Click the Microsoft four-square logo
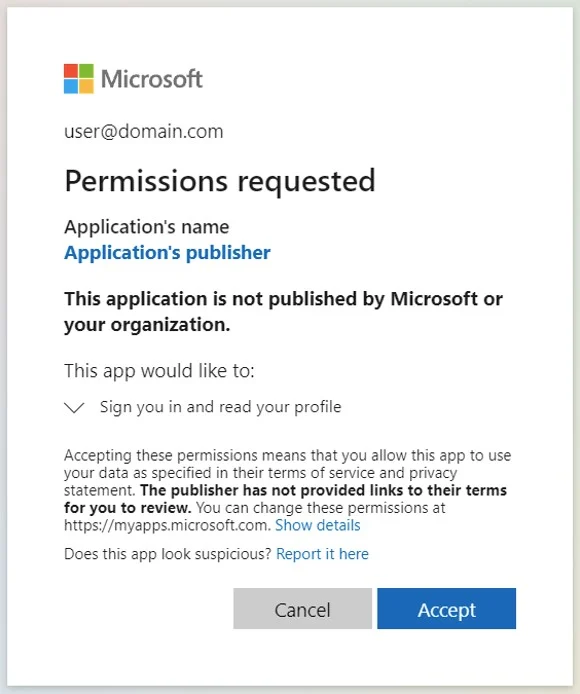 [x=79, y=79]
